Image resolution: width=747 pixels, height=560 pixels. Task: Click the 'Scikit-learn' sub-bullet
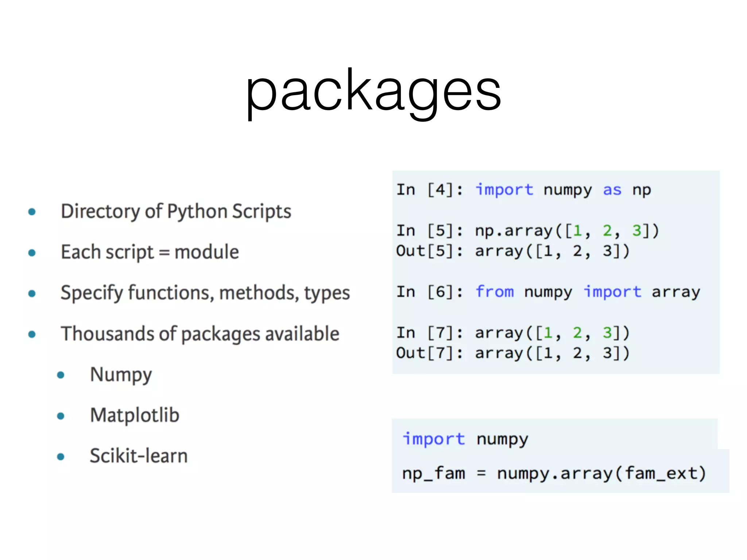(x=139, y=456)
